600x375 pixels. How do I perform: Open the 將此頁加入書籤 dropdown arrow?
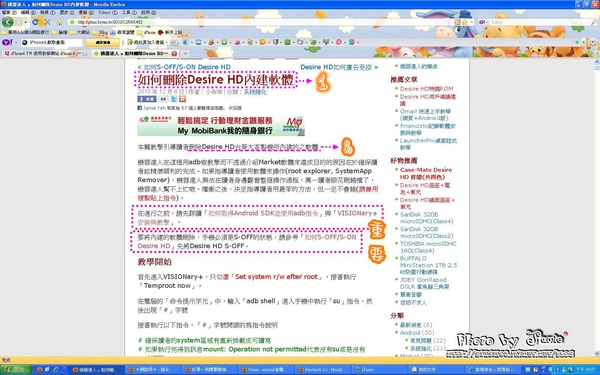click(167, 42)
